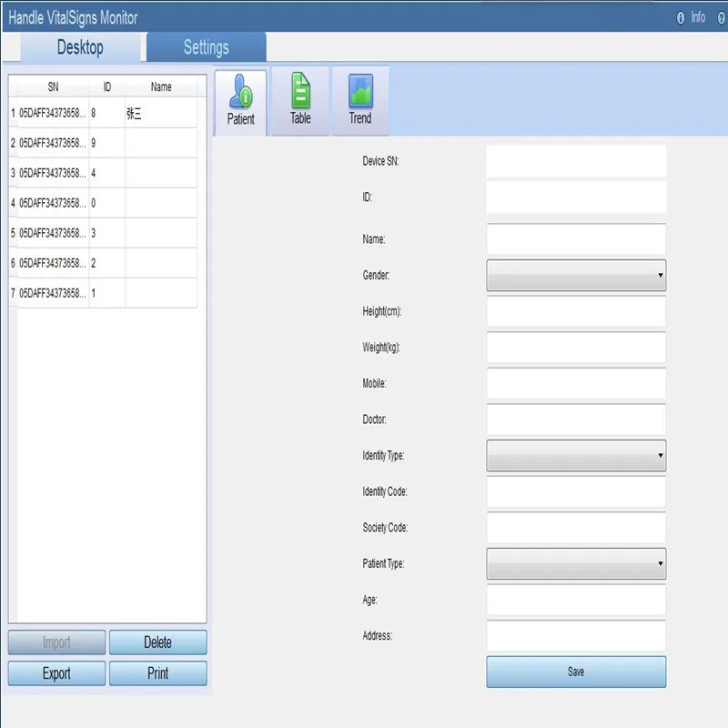Click the SN column header
This screenshot has height=728, width=728.
tap(53, 86)
